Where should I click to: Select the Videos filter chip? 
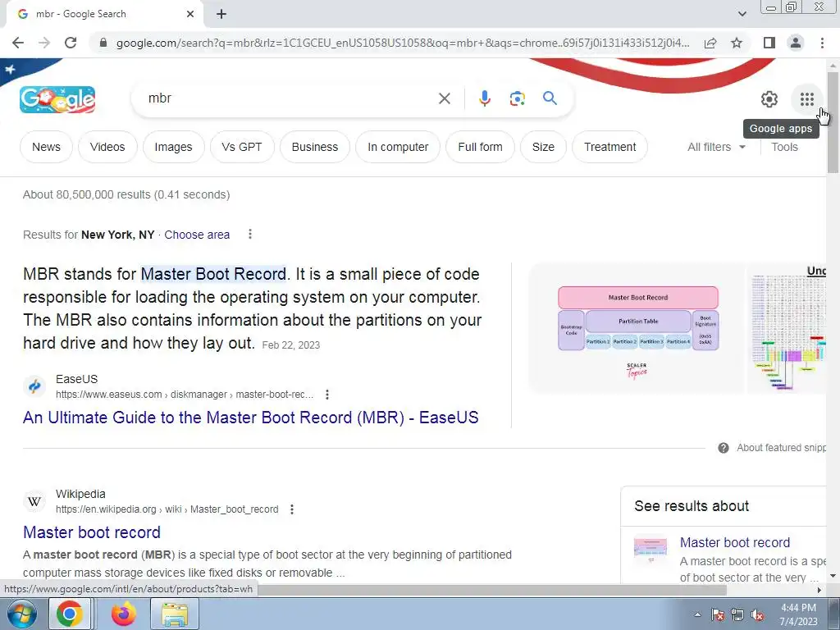(x=107, y=147)
